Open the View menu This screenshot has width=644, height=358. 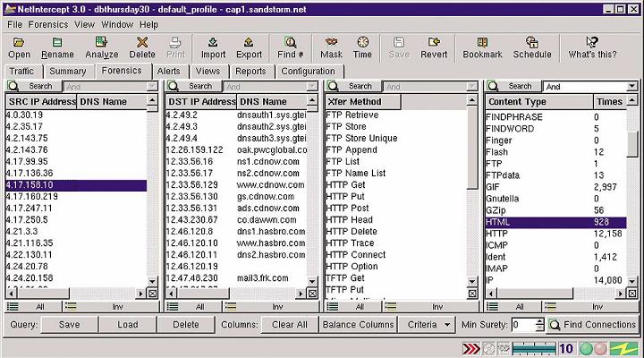[x=85, y=25]
